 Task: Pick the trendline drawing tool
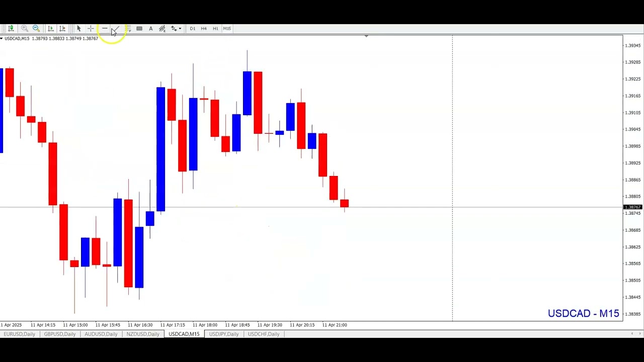point(116,29)
